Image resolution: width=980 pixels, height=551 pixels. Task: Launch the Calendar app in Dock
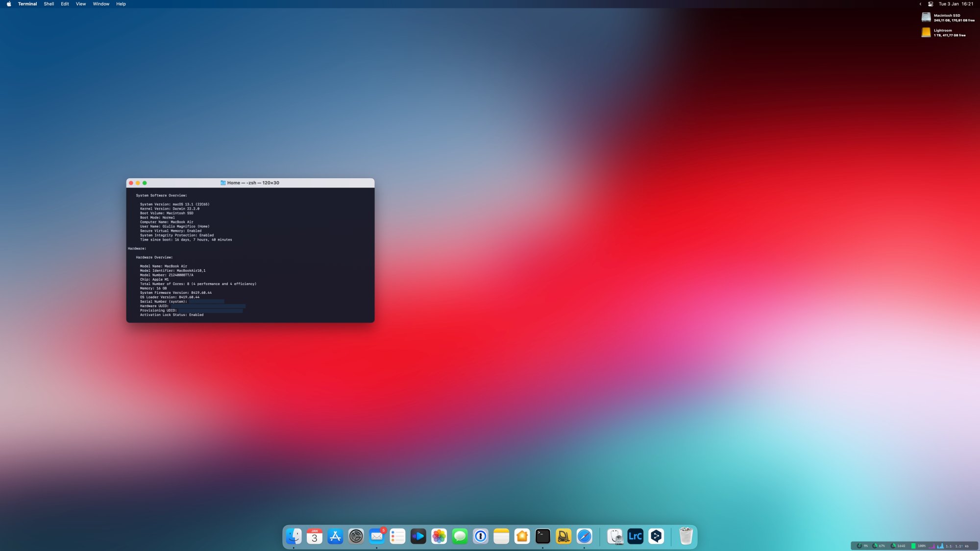coord(315,536)
